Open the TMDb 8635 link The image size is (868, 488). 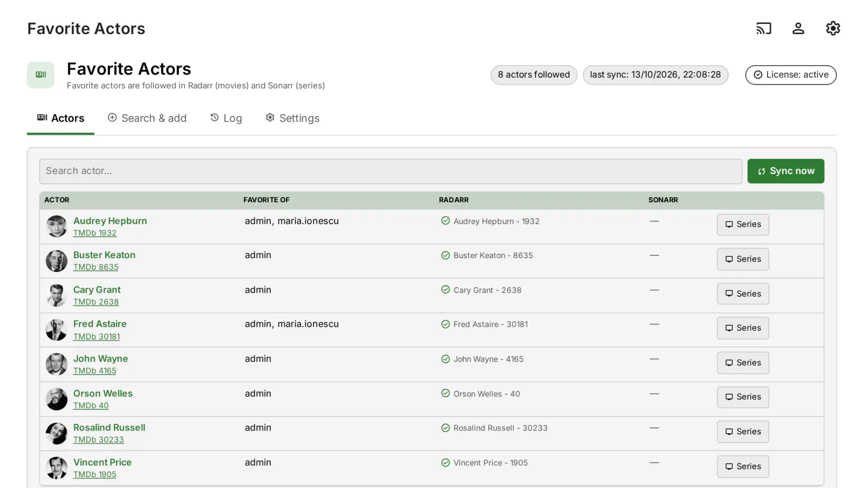pyautogui.click(x=96, y=267)
